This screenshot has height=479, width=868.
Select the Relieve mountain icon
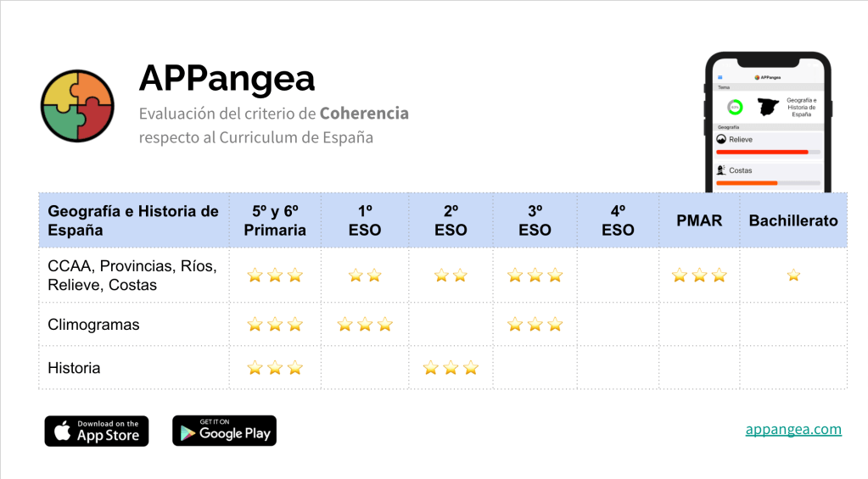coord(722,139)
